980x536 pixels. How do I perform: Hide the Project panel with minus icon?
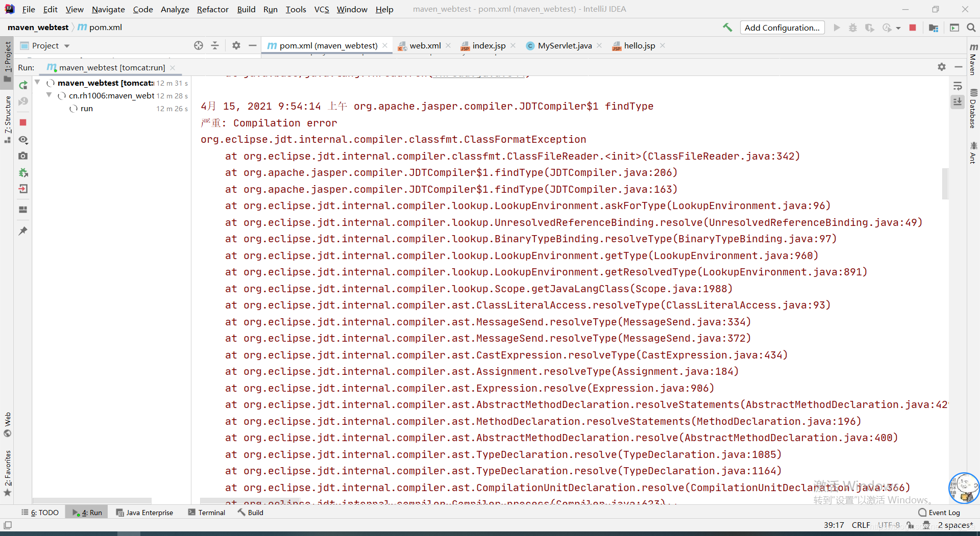point(252,45)
